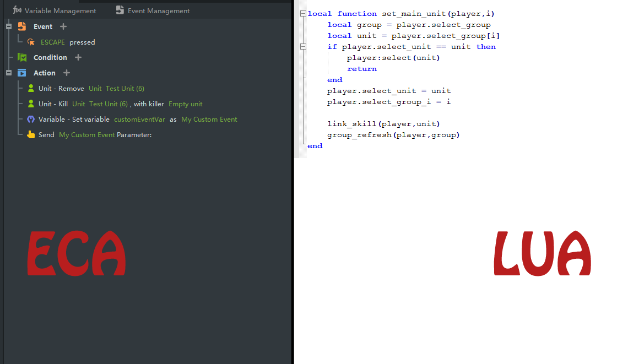Click the 'local group' code line

409,25
